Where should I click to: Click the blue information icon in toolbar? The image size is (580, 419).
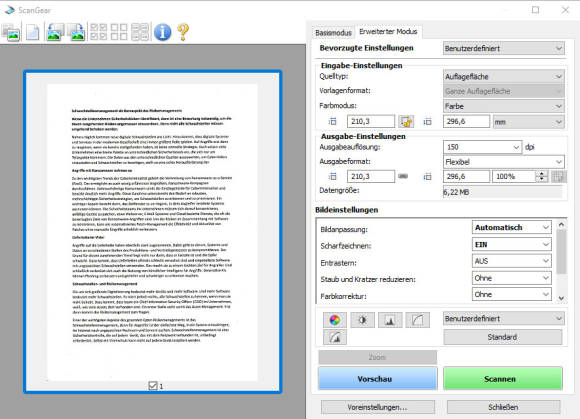click(162, 32)
